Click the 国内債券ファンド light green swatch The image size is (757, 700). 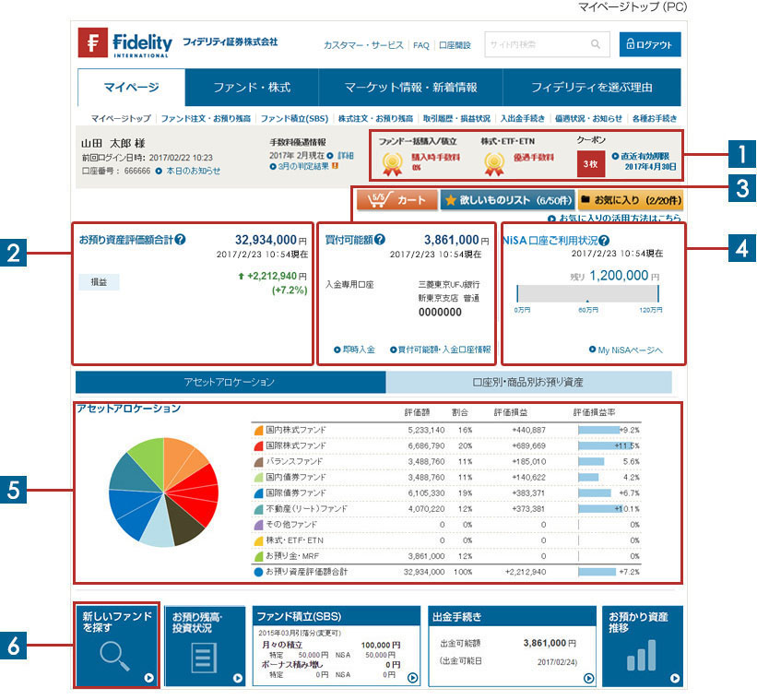(x=258, y=478)
